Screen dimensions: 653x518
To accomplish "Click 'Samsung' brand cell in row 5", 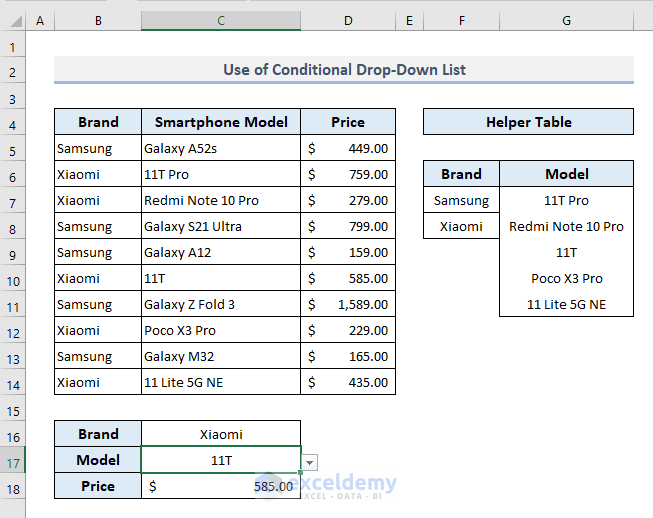I will click(x=98, y=148).
